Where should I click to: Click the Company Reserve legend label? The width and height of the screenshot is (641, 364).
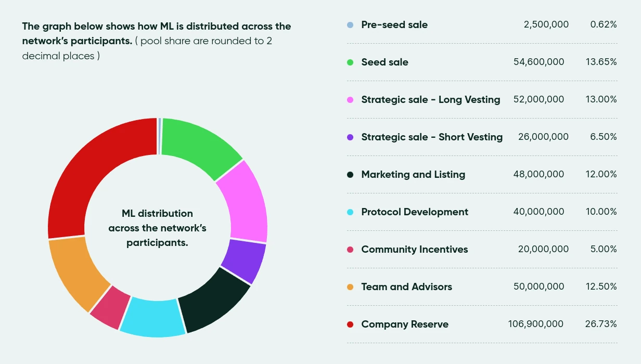click(405, 324)
